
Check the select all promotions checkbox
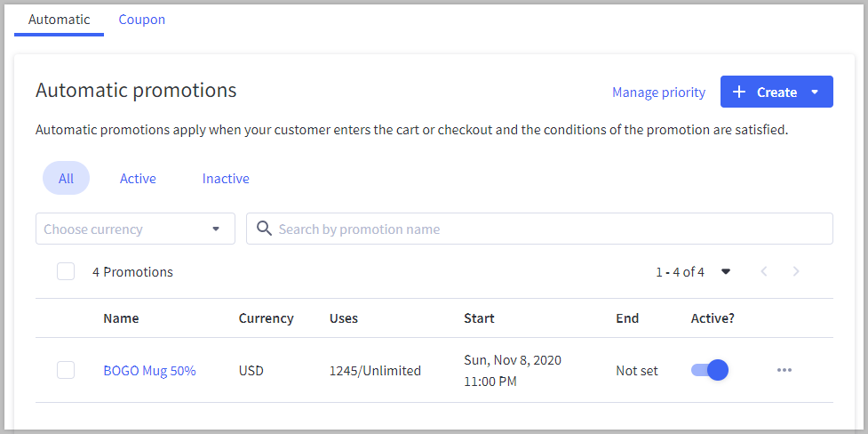(66, 271)
